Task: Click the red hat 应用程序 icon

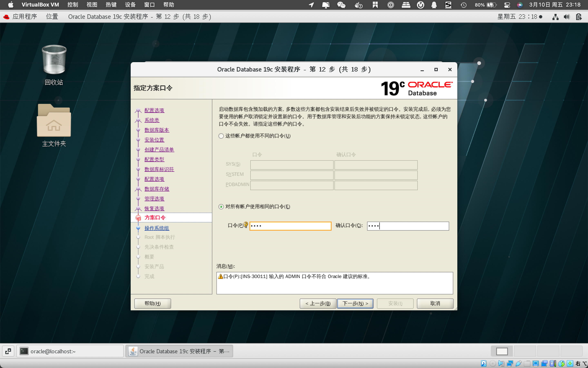Action: [6, 17]
